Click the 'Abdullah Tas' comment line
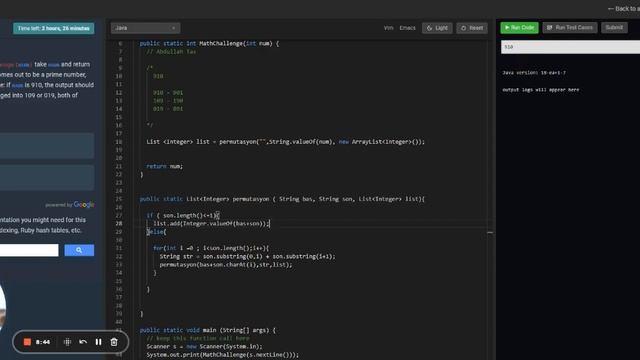Viewport: 640px width, 360px height. [x=171, y=52]
